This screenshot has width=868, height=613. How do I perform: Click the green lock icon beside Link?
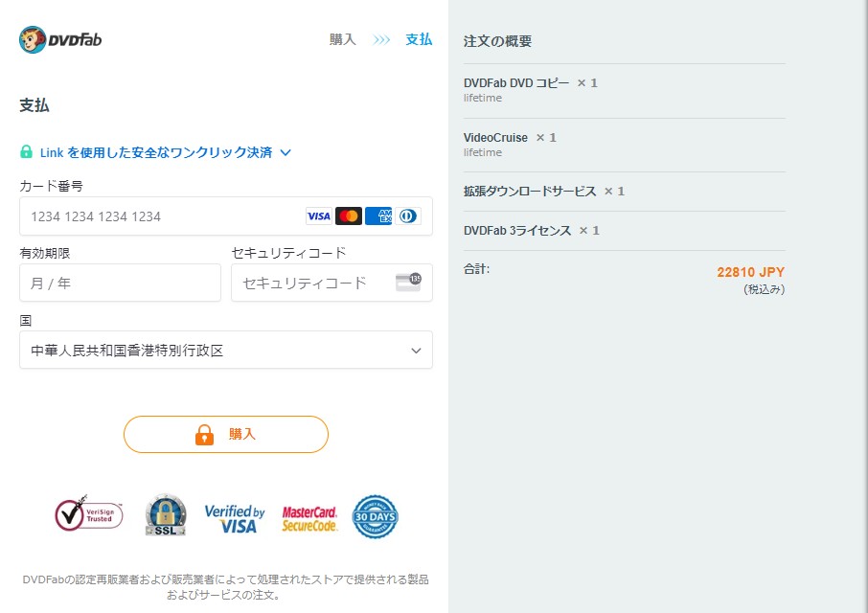point(26,151)
